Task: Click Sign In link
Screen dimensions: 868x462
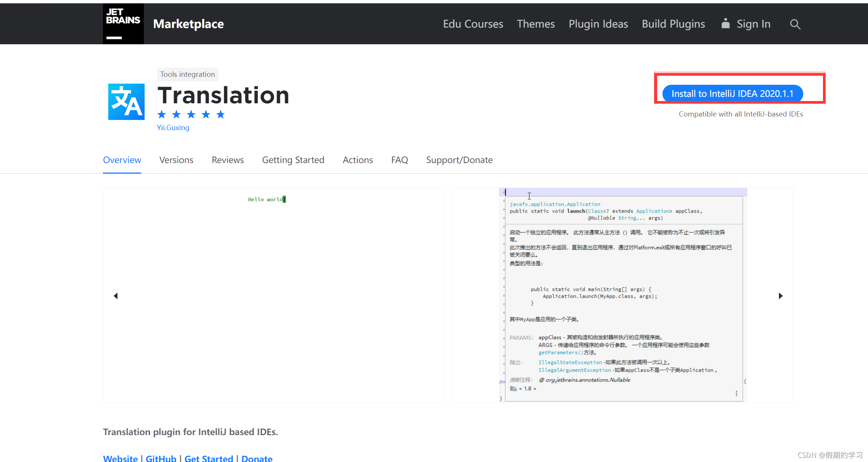Action: coord(753,24)
